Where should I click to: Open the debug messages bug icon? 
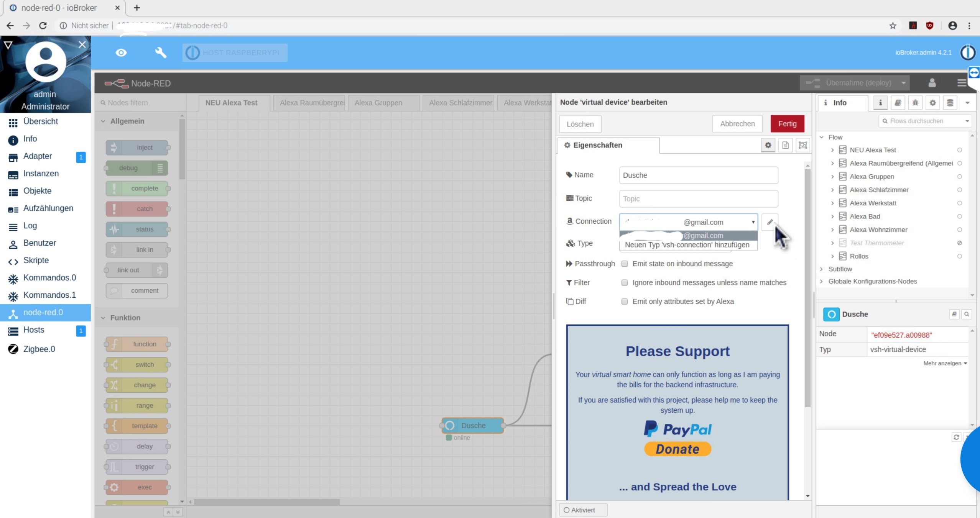pyautogui.click(x=915, y=103)
